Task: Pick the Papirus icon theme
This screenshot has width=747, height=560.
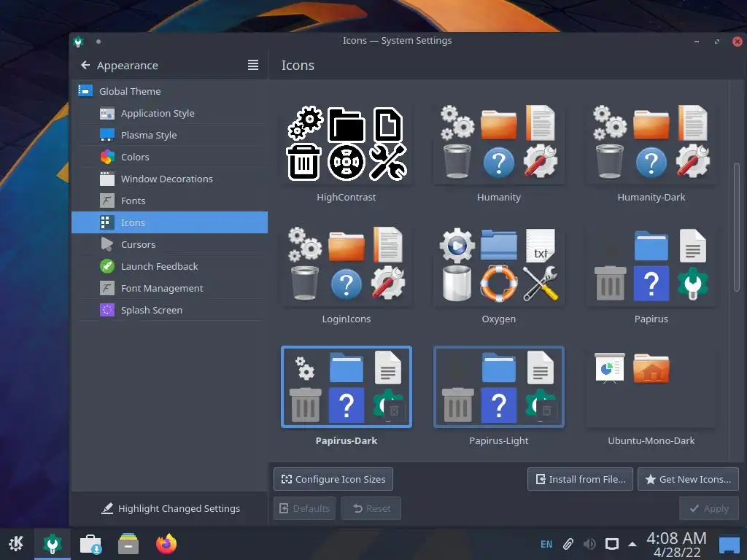Action: tap(651, 265)
